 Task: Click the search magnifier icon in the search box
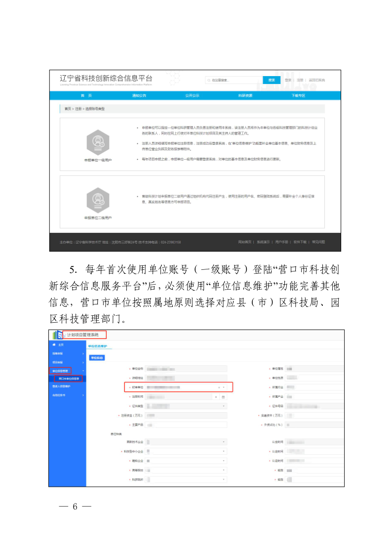point(209,80)
